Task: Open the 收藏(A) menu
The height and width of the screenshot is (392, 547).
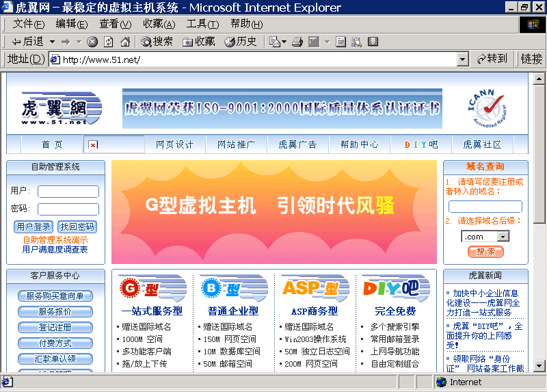Action: [159, 24]
